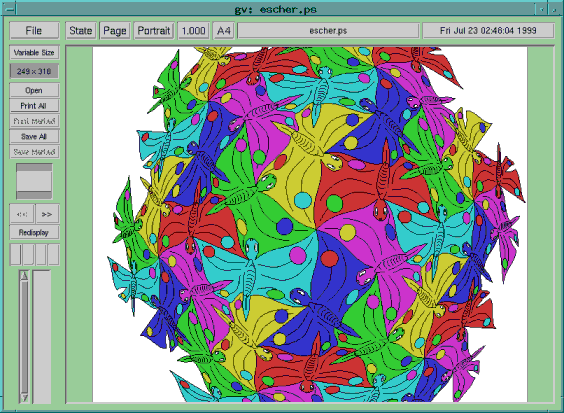564x413 pixels.
Task: Open the A4 paper size menu
Action: tap(224, 31)
